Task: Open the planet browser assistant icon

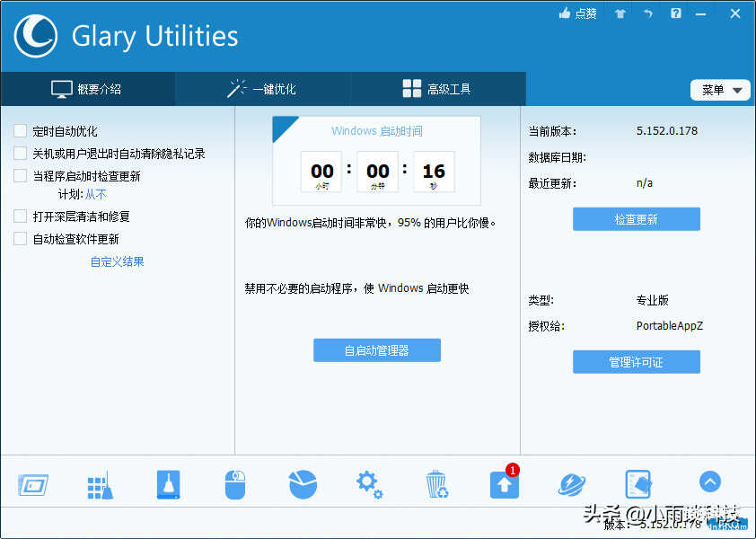Action: tap(571, 484)
